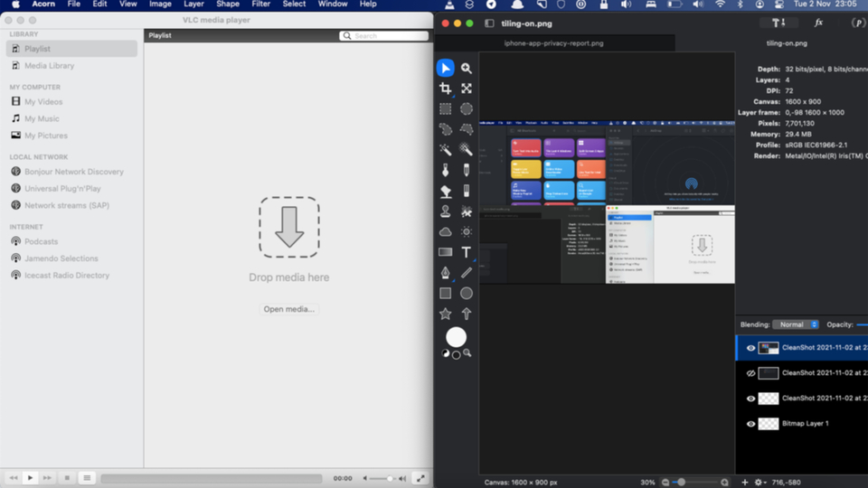Go to previous track in VLC
Screen dimensions: 868x488
14,478
